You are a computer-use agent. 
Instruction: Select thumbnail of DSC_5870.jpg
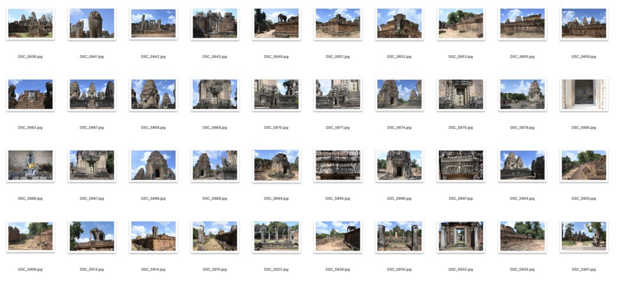(x=277, y=94)
